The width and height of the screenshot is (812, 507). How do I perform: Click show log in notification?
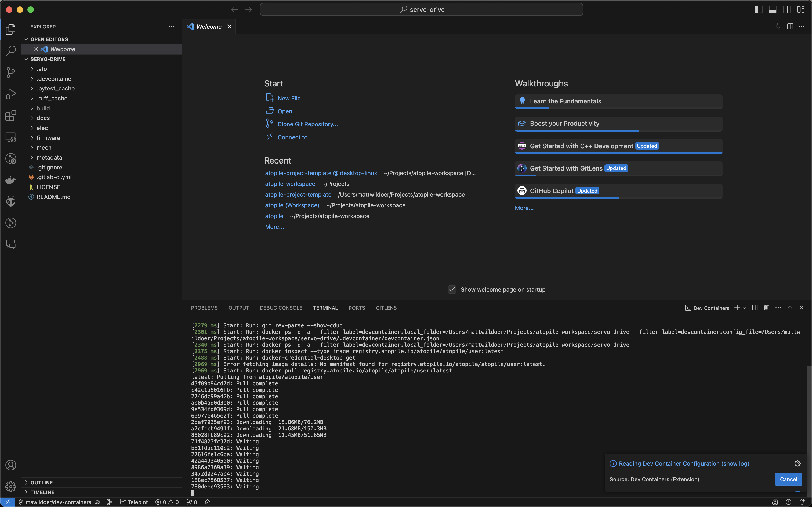[x=735, y=463]
